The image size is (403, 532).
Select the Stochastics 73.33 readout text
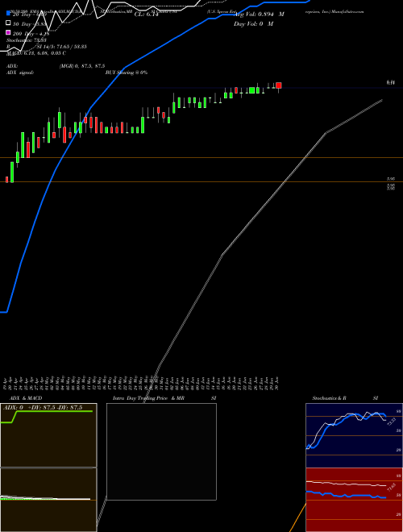(26, 40)
